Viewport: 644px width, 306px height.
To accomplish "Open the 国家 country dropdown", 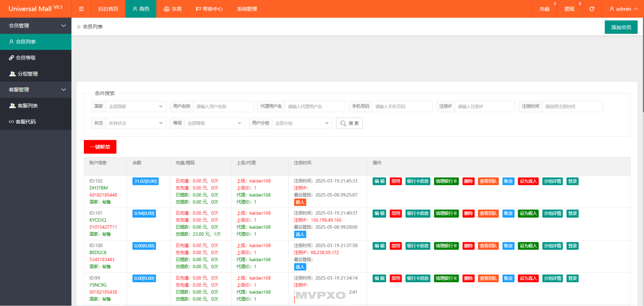I will 136,106.
